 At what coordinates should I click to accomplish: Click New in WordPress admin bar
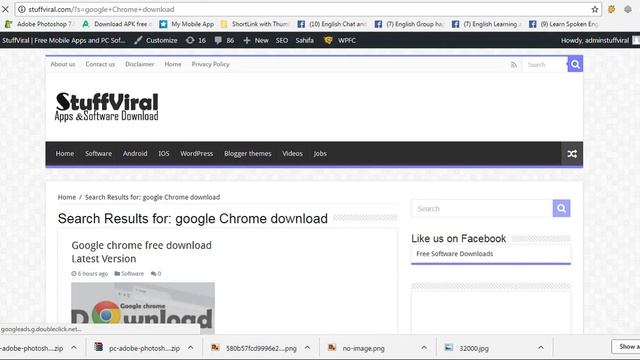tap(256, 40)
